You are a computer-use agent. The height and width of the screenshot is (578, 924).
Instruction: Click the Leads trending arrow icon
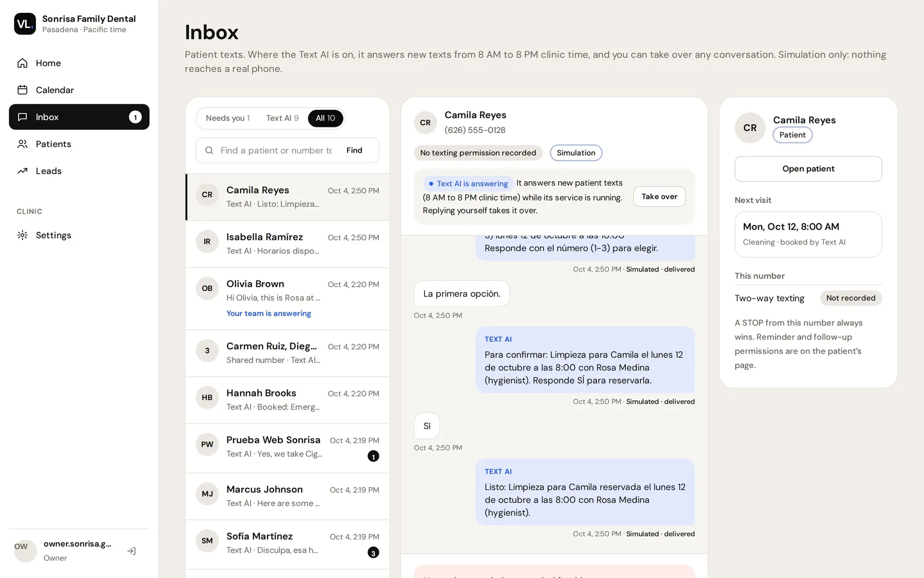(x=22, y=171)
